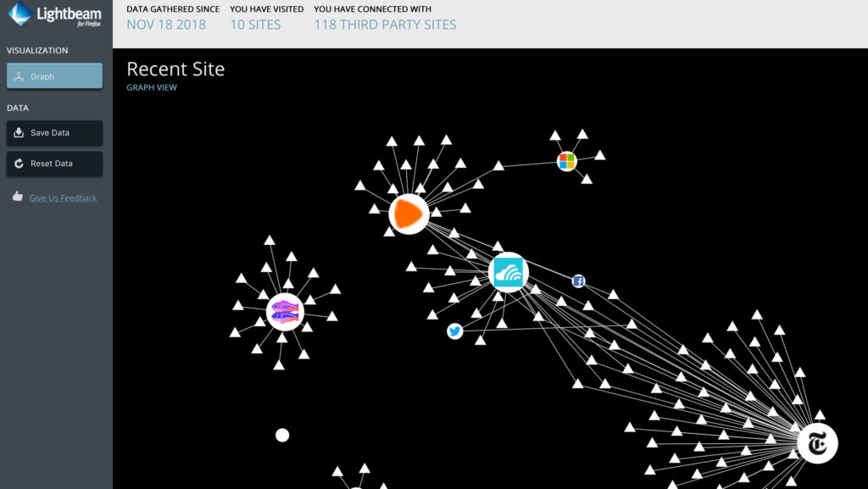Click the GRAPH VIEW label
The height and width of the screenshot is (489, 868).
(152, 87)
